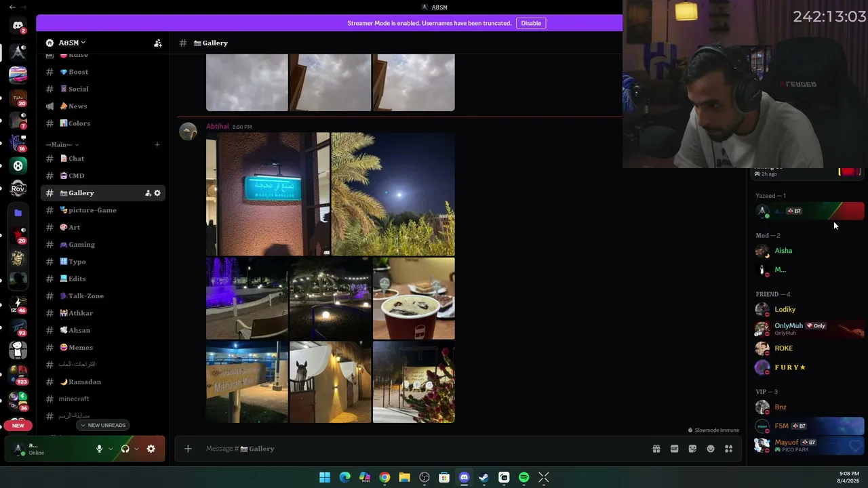Screen dimensions: 868x488
Task: Click the red NEW mentions pill
Action: (x=18, y=426)
